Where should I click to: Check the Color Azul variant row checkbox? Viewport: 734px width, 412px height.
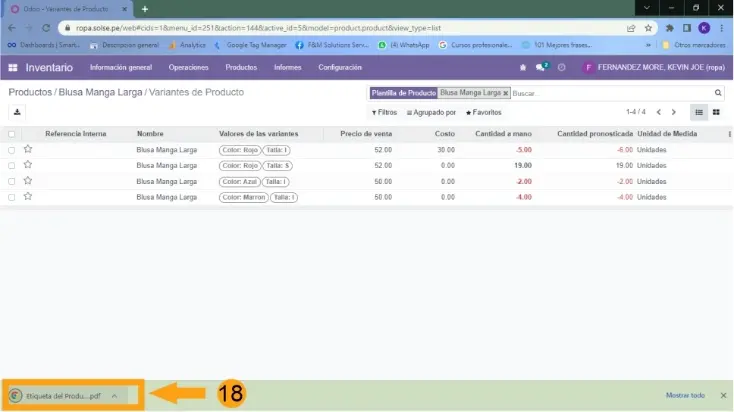tap(12, 182)
